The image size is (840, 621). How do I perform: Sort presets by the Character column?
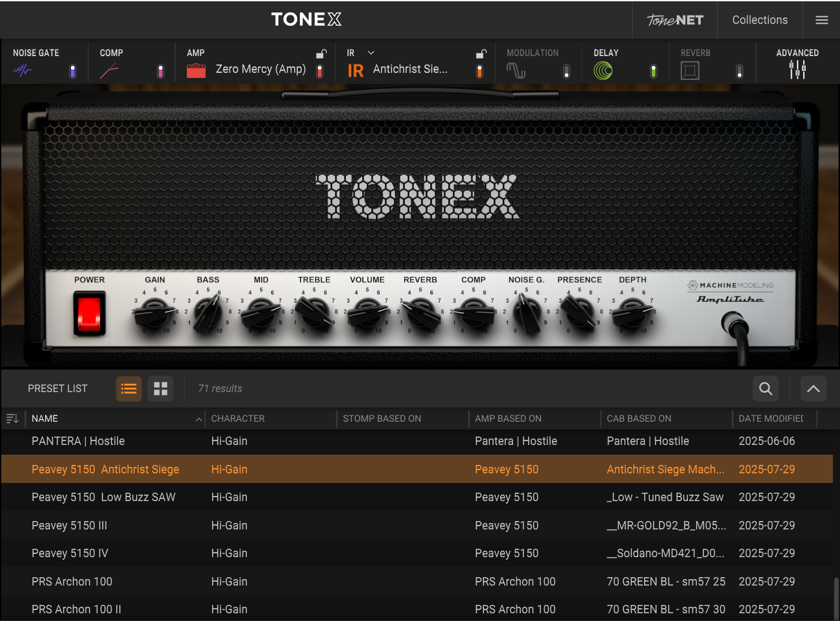[271, 419]
